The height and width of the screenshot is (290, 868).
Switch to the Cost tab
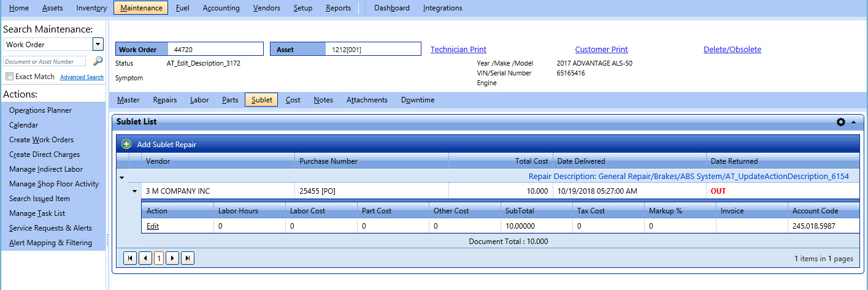pyautogui.click(x=293, y=100)
